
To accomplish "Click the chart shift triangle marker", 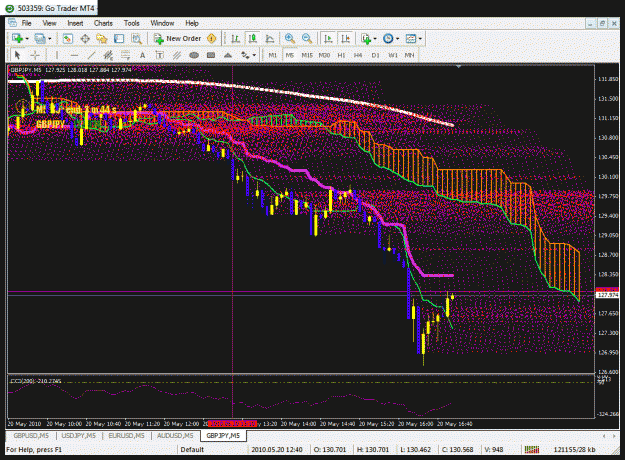I will coord(458,67).
